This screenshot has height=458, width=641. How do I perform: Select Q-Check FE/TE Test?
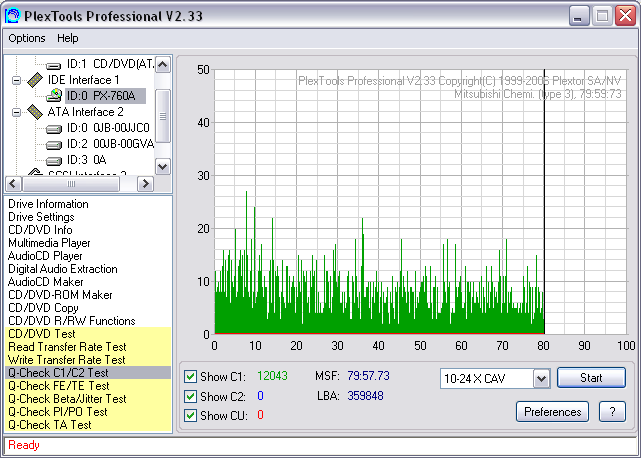pyautogui.click(x=88, y=386)
